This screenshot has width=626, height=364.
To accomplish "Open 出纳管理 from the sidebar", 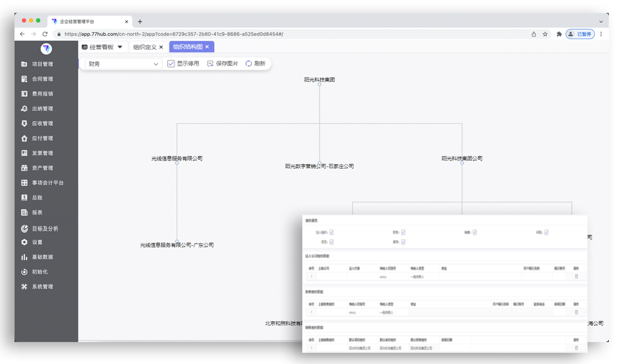I will tap(42, 109).
